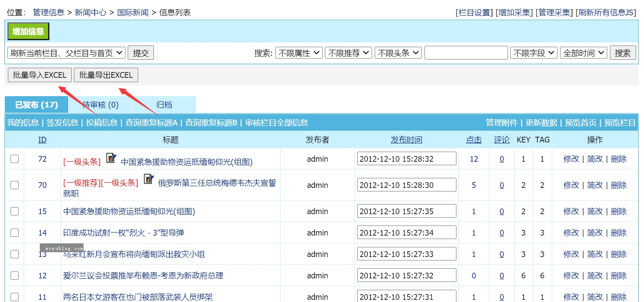Switch to the 待审核 (0) tab

(x=101, y=105)
